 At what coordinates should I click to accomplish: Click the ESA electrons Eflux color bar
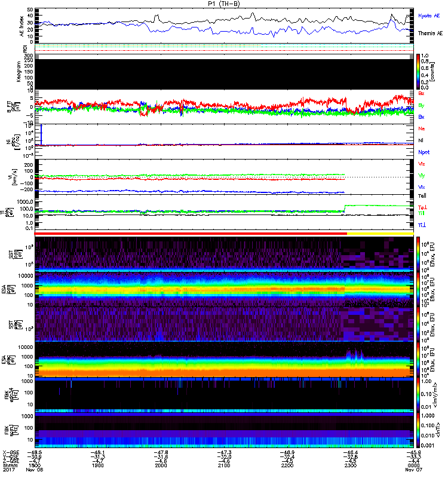pos(419,360)
